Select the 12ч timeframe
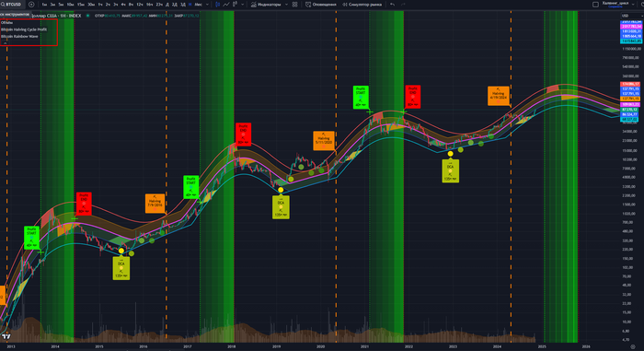Screen dimensions: 644x351 point(140,4)
